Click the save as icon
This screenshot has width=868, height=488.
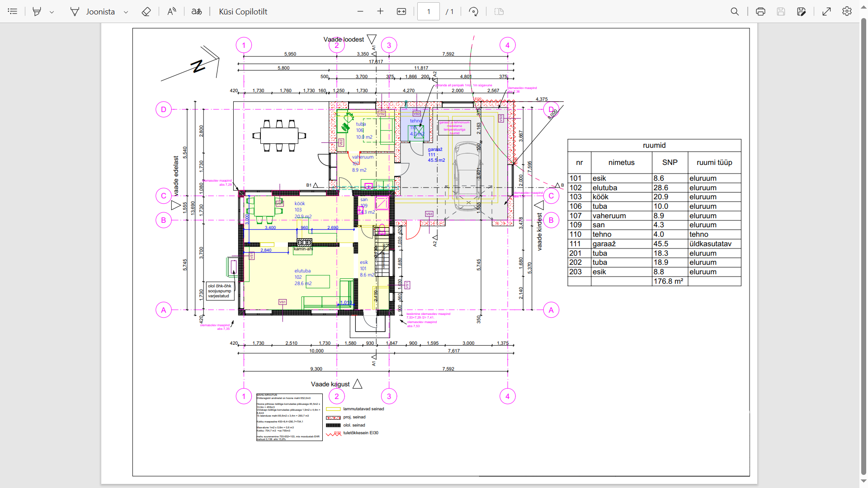tap(802, 11)
